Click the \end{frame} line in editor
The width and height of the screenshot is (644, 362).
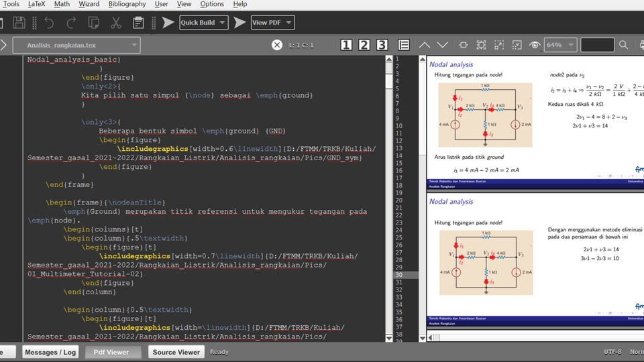pos(69,185)
